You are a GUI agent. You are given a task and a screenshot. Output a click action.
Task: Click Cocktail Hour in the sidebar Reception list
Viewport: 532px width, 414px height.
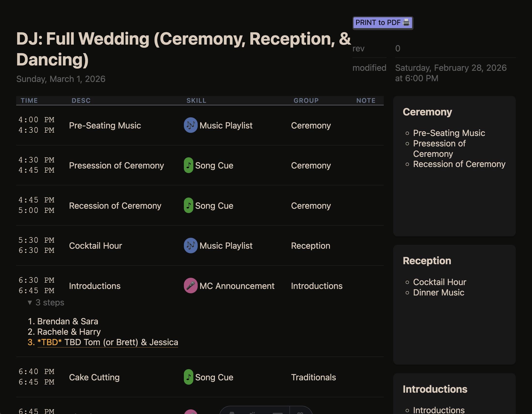[x=439, y=282]
